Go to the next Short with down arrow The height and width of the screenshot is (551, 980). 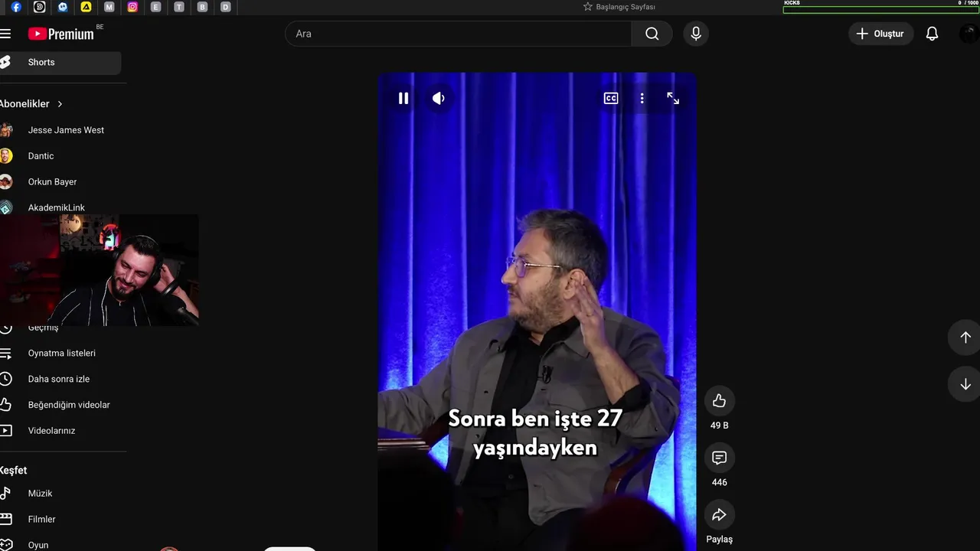pyautogui.click(x=965, y=384)
